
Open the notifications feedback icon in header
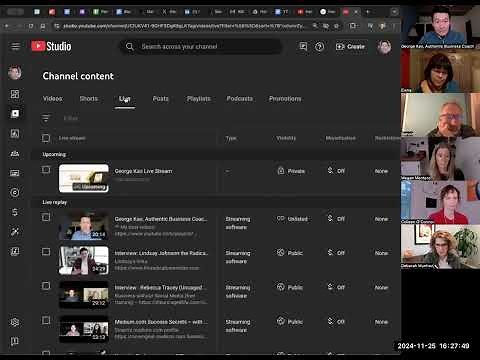coord(303,47)
